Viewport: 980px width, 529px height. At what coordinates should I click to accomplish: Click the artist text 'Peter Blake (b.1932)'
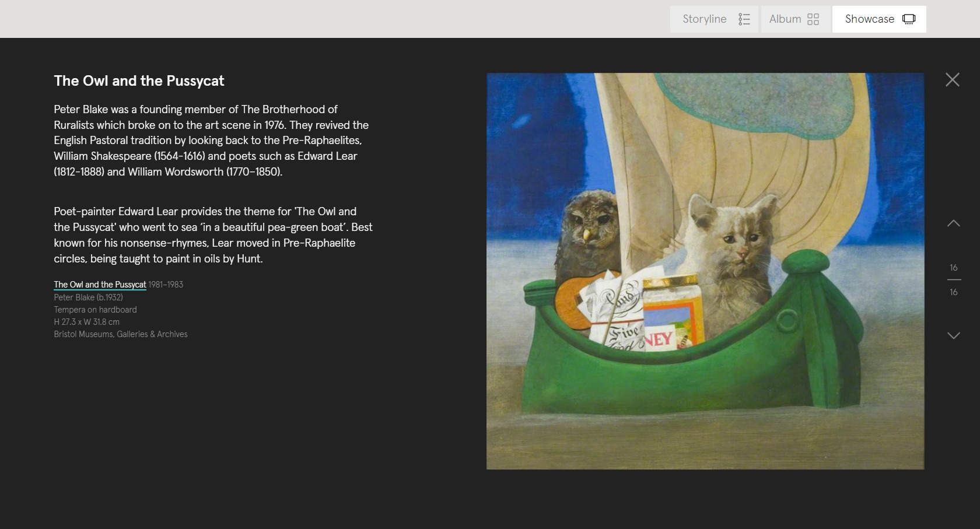88,297
